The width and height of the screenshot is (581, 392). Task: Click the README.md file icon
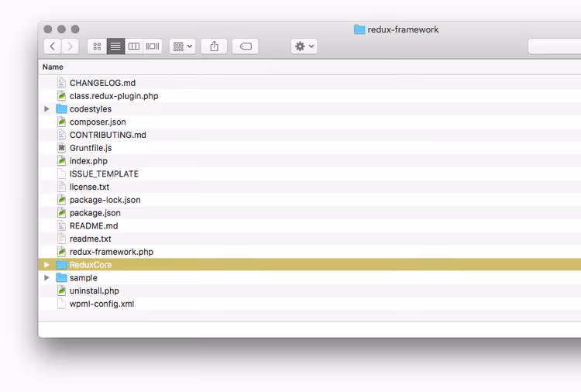[61, 225]
